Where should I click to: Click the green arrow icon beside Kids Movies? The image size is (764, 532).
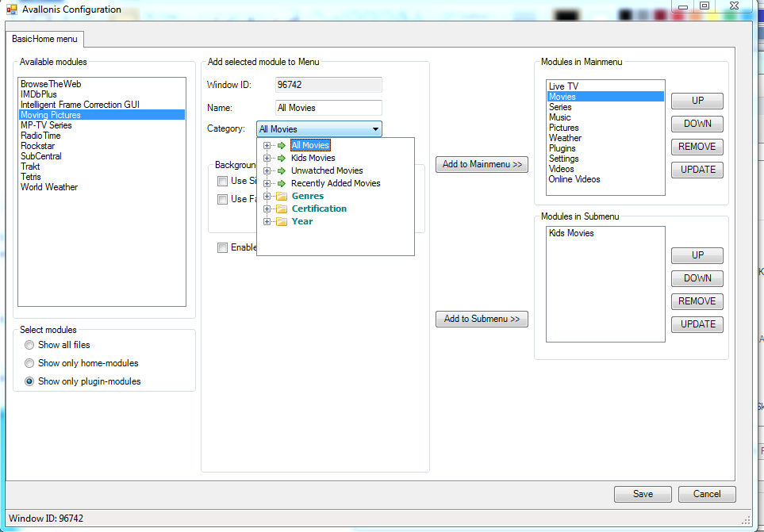(282, 158)
